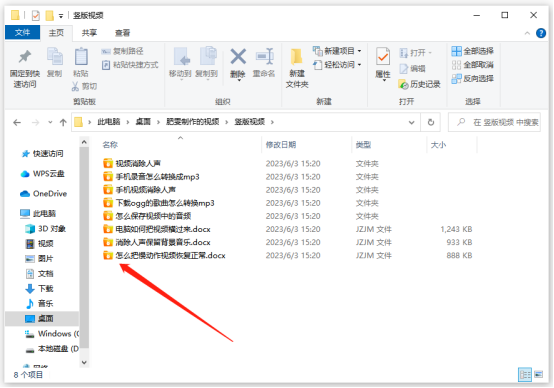The width and height of the screenshot is (554, 388).
Task: Sort by the 名称 column header
Action: point(110,145)
